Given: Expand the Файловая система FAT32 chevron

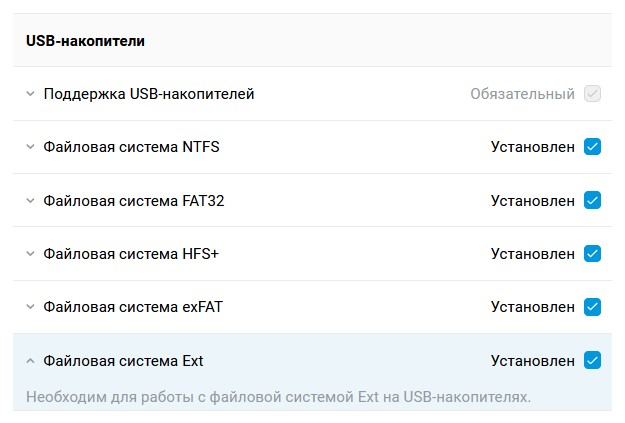Looking at the screenshot, I should [30, 200].
